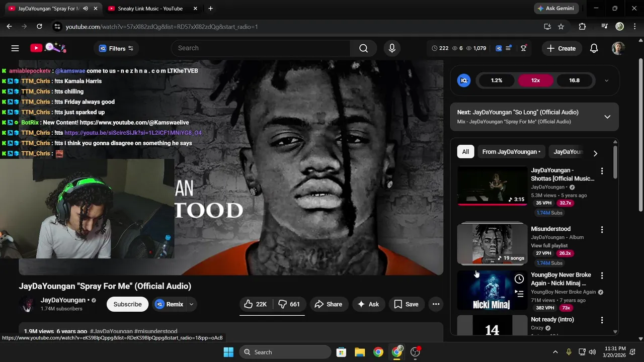The width and height of the screenshot is (644, 362).
Task: Show hidden system tray icons
Action: click(555, 352)
